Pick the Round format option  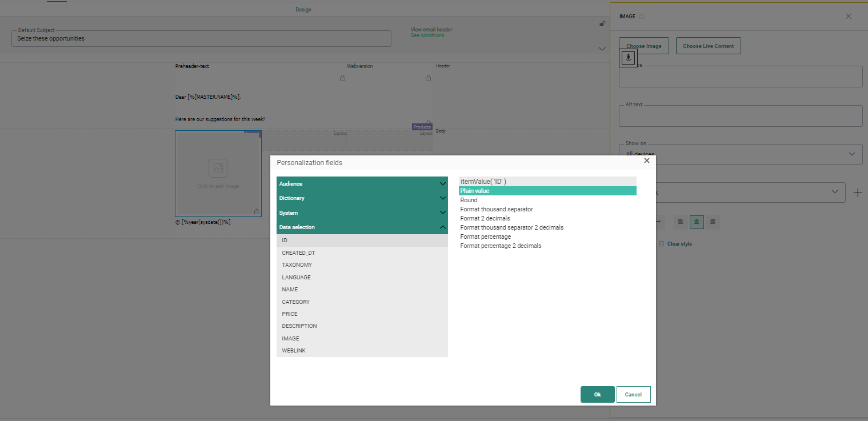pos(469,201)
